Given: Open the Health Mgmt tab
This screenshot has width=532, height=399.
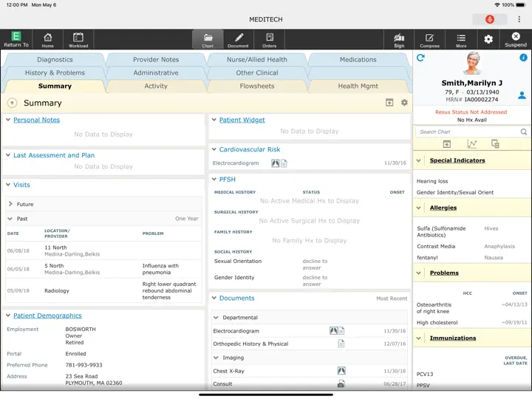Looking at the screenshot, I should (x=358, y=86).
